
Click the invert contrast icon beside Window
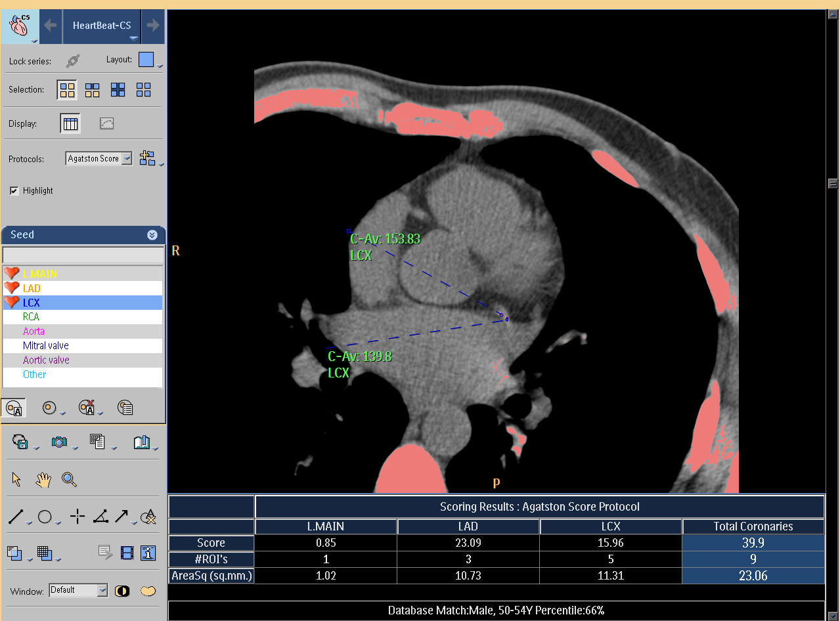pyautogui.click(x=122, y=591)
